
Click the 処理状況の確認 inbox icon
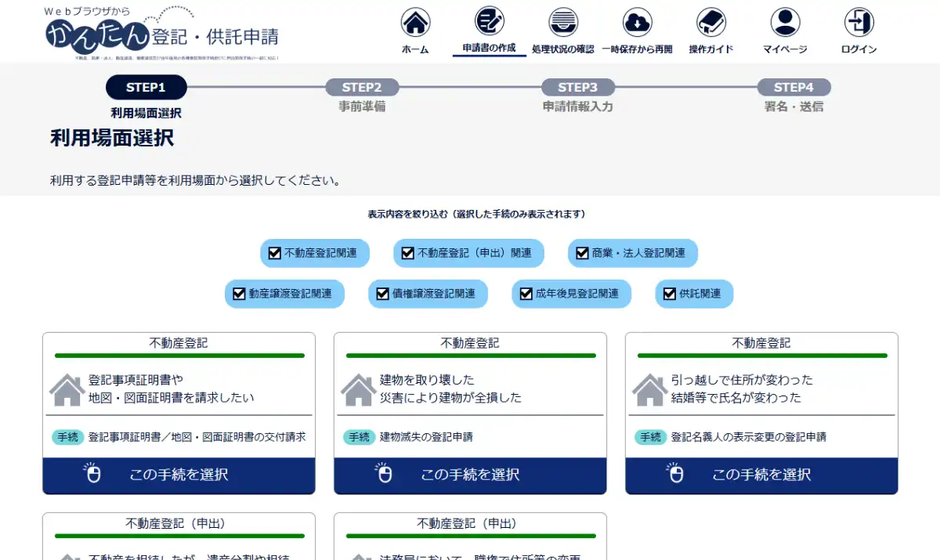[562, 22]
